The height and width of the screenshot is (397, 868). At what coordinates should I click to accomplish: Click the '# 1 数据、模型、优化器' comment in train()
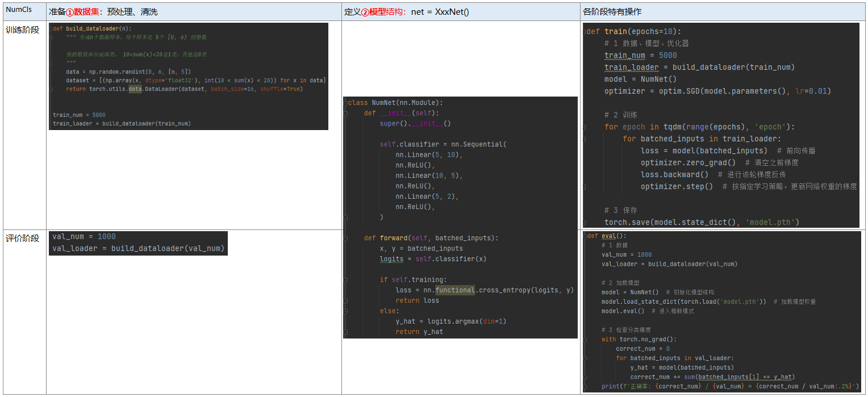(x=646, y=43)
